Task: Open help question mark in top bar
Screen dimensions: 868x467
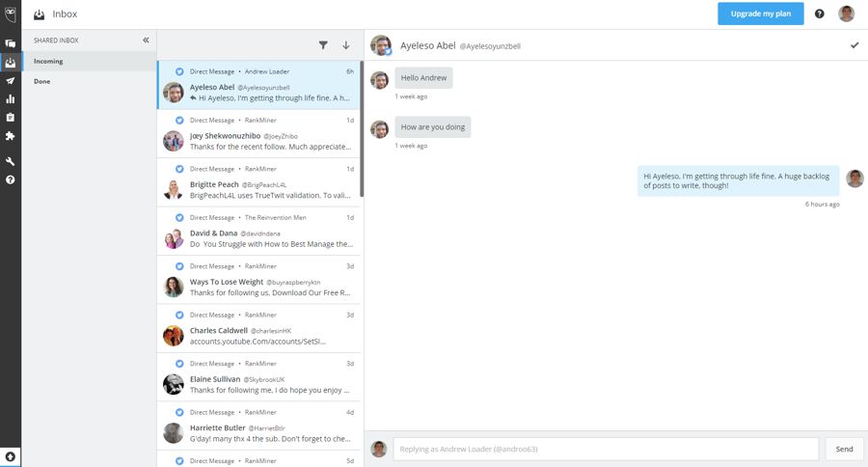Action: point(819,14)
